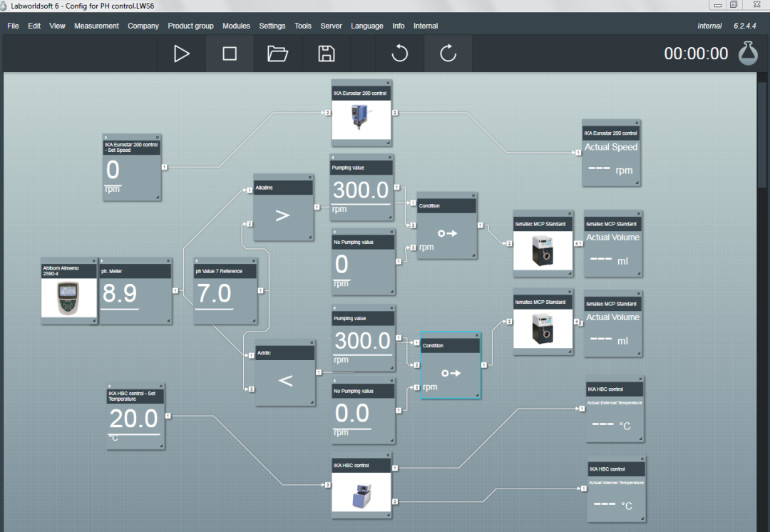Click the undo counterclockwise arrow icon

(400, 53)
